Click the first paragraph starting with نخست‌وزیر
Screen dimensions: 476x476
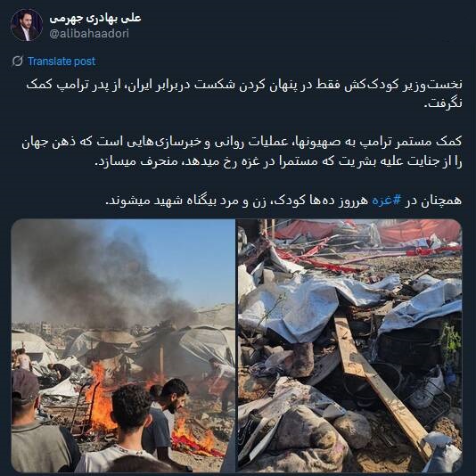243,94
